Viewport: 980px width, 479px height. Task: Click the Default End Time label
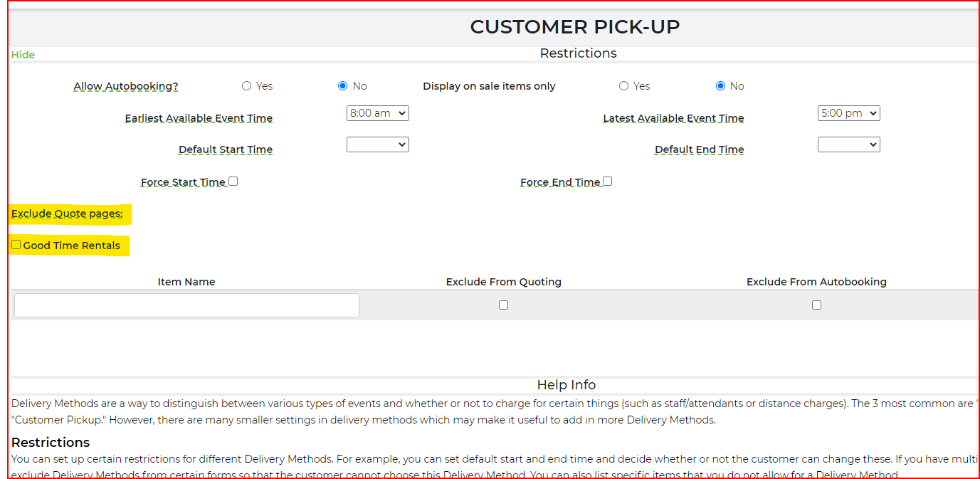[699, 149]
